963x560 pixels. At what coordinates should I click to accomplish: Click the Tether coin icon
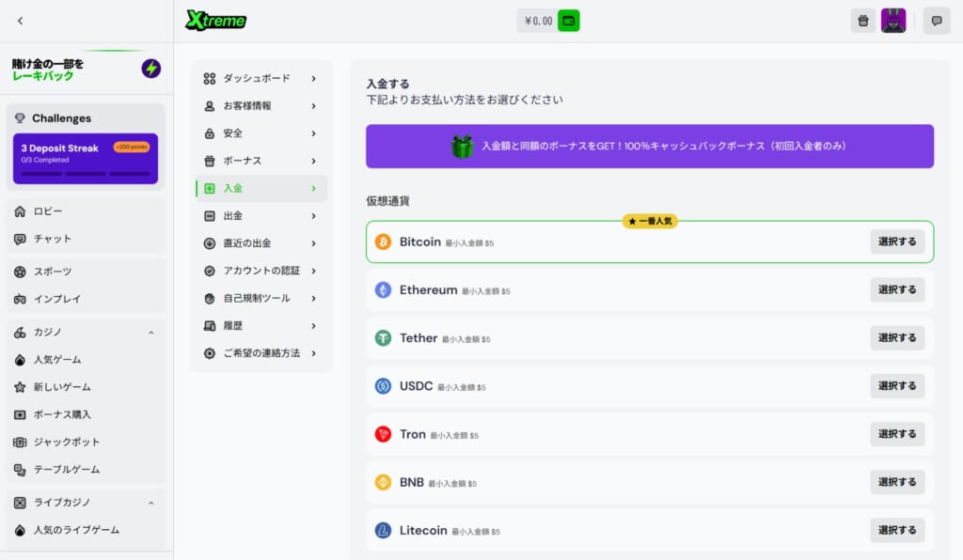pos(384,338)
